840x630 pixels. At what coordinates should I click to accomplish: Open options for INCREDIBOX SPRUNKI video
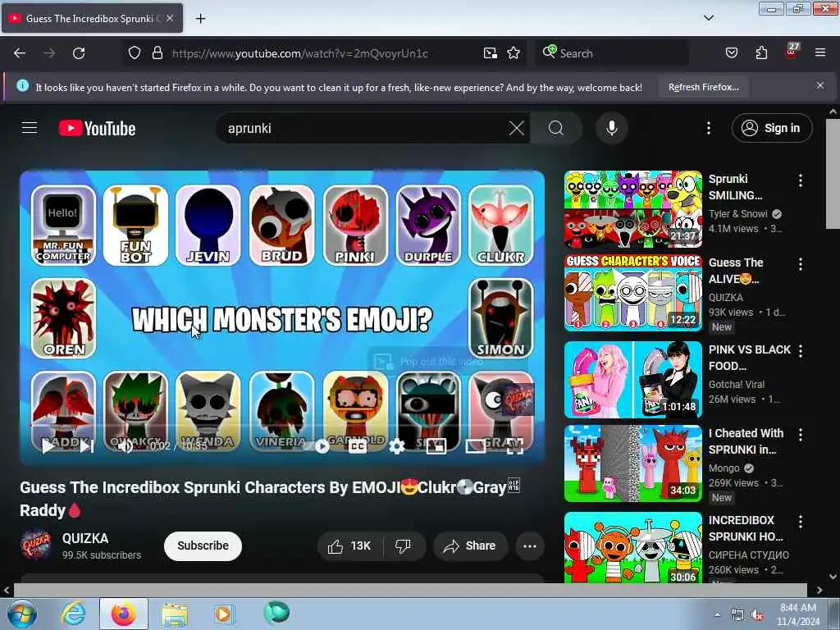click(801, 521)
